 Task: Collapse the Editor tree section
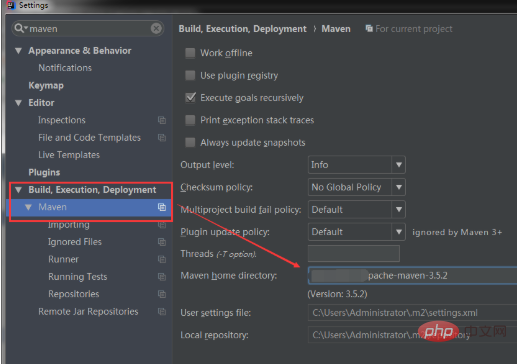(x=19, y=103)
